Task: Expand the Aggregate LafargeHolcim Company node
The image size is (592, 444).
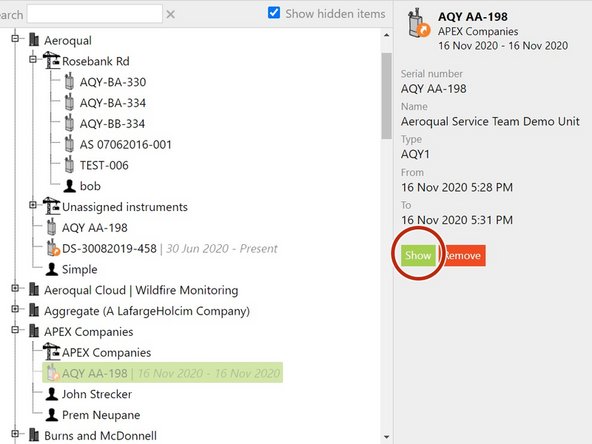Action: pyautogui.click(x=15, y=309)
